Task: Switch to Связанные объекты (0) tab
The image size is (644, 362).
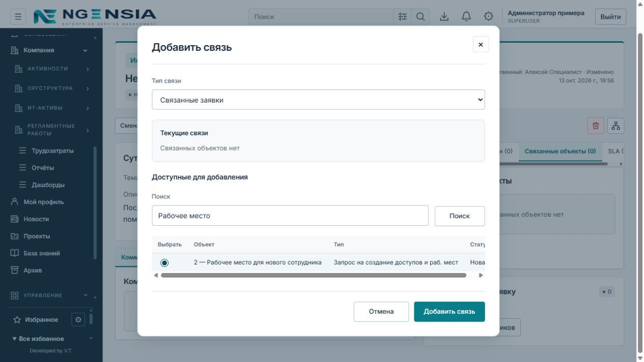Action: click(x=560, y=151)
